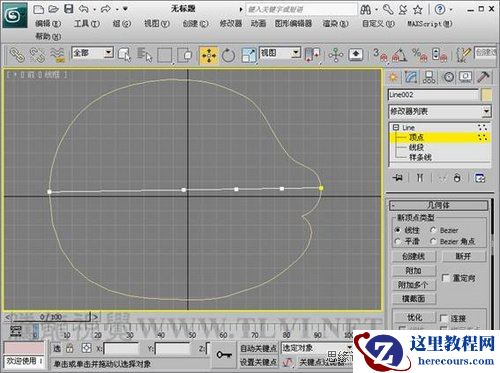Toggle the Window/Crossing selection icon

[x=184, y=55]
